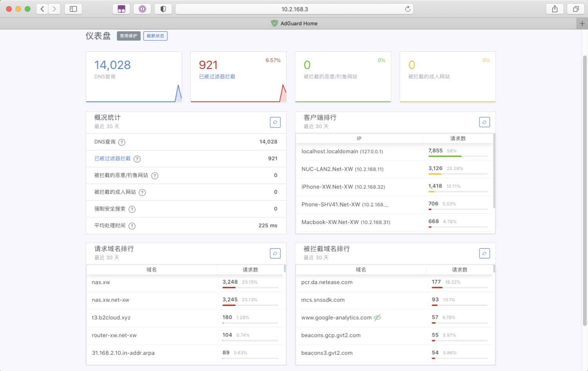Open help info beside 平均处理时间
This screenshot has width=588, height=371.
tap(132, 226)
